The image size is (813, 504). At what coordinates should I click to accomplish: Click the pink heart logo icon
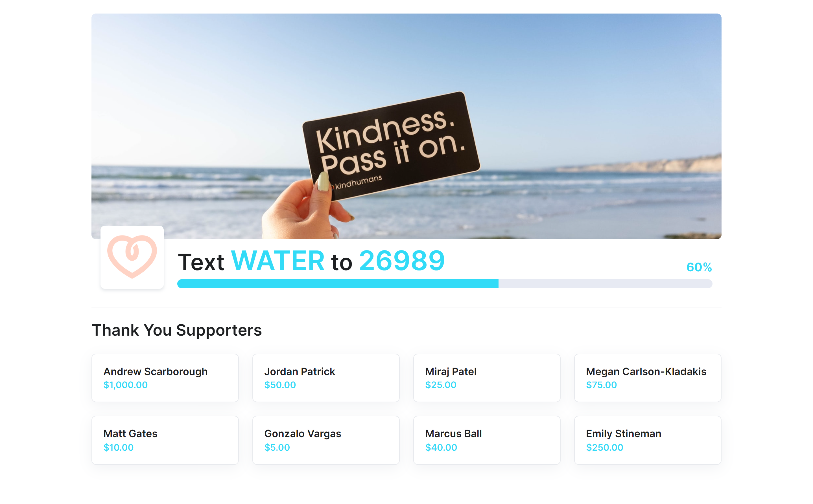132,257
